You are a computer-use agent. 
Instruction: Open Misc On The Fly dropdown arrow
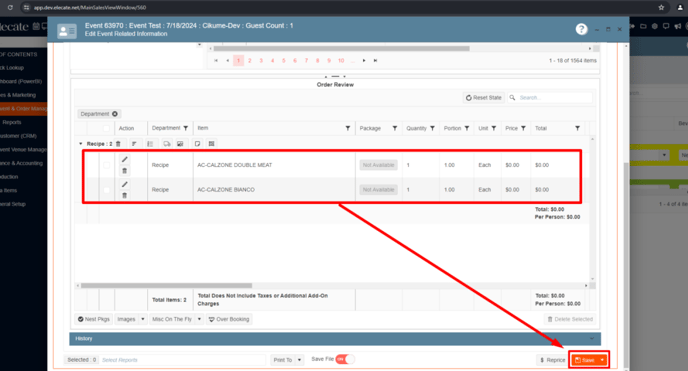pyautogui.click(x=199, y=319)
